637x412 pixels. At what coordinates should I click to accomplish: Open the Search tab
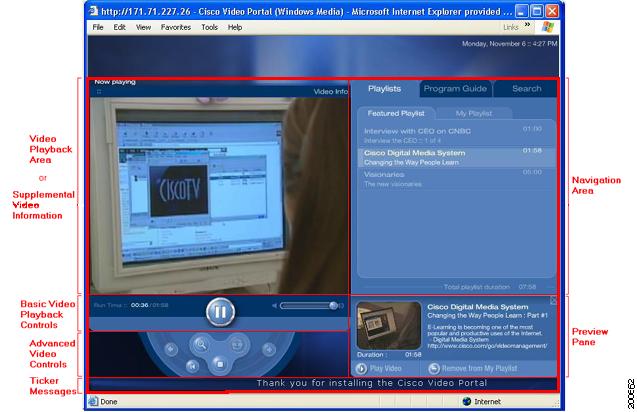tap(526, 89)
